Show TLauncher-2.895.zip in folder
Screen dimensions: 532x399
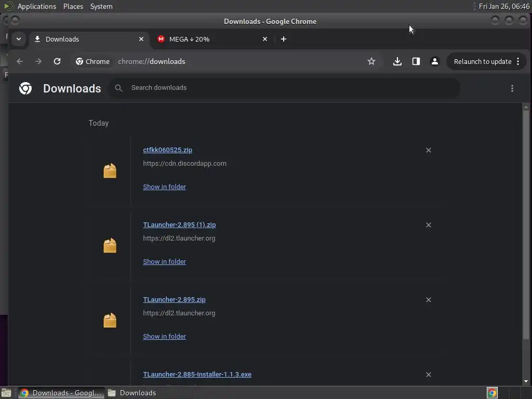coord(164,336)
